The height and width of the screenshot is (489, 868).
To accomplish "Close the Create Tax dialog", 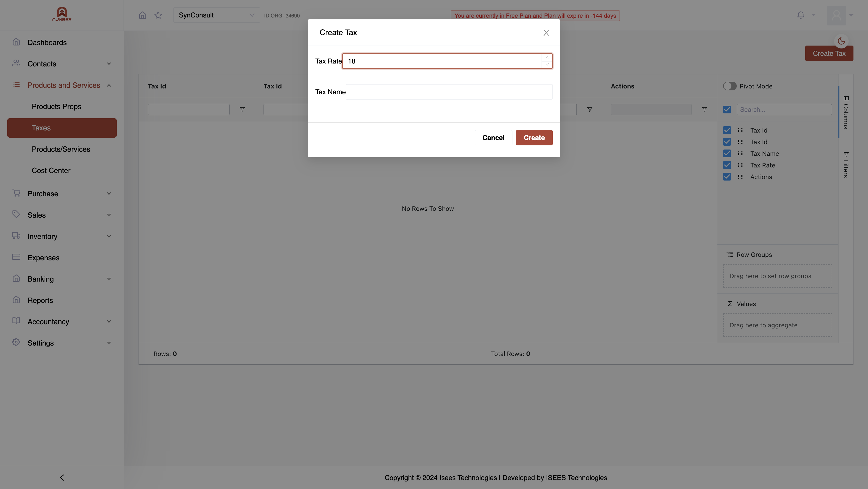I will (x=546, y=32).
